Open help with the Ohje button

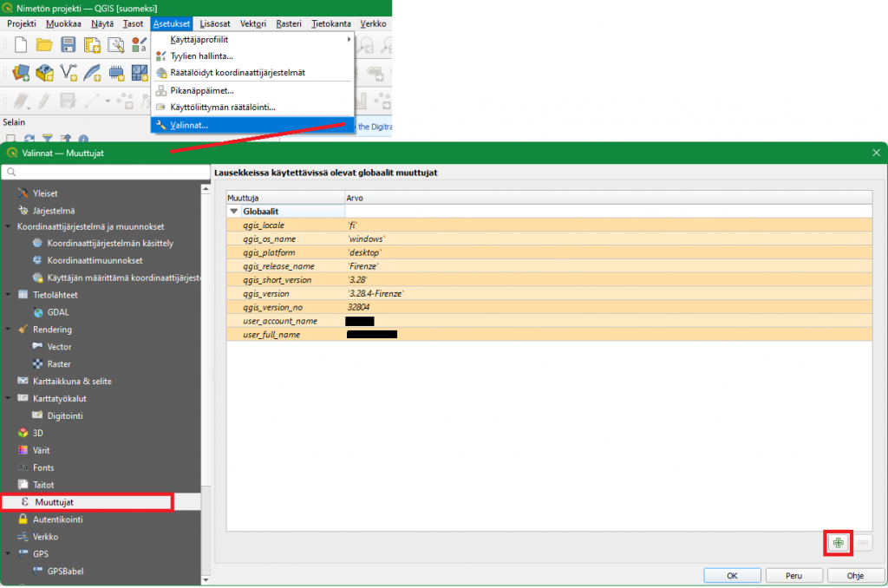coord(856,576)
